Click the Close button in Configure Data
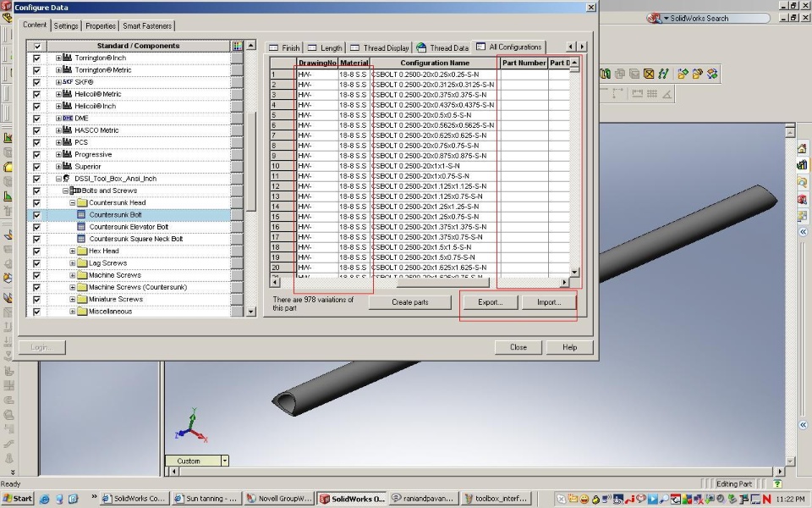Viewport: 812px width, 508px height. pos(518,347)
